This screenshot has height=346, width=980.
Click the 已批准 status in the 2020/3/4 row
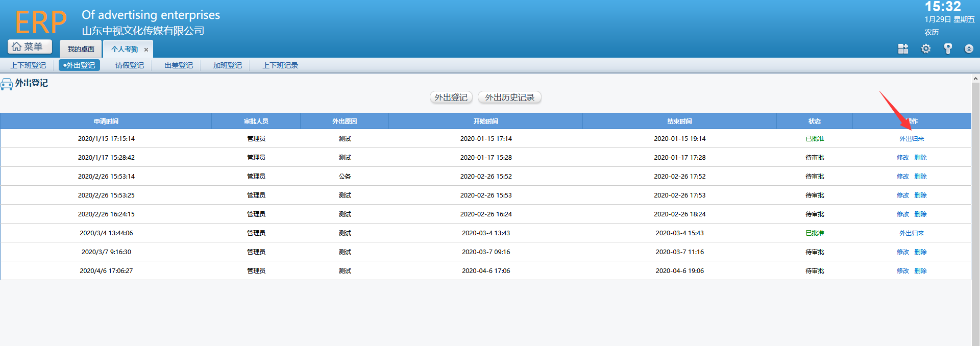[815, 233]
